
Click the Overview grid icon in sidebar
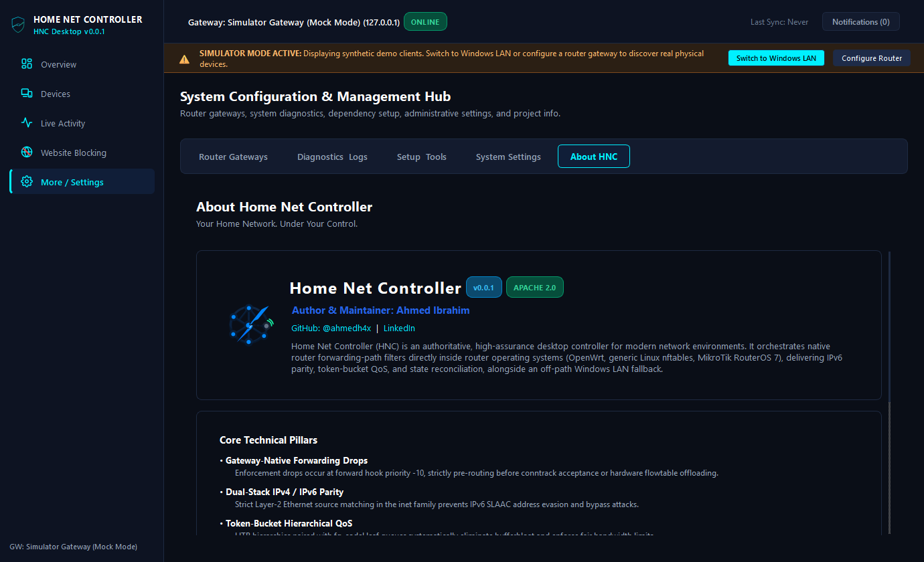27,64
